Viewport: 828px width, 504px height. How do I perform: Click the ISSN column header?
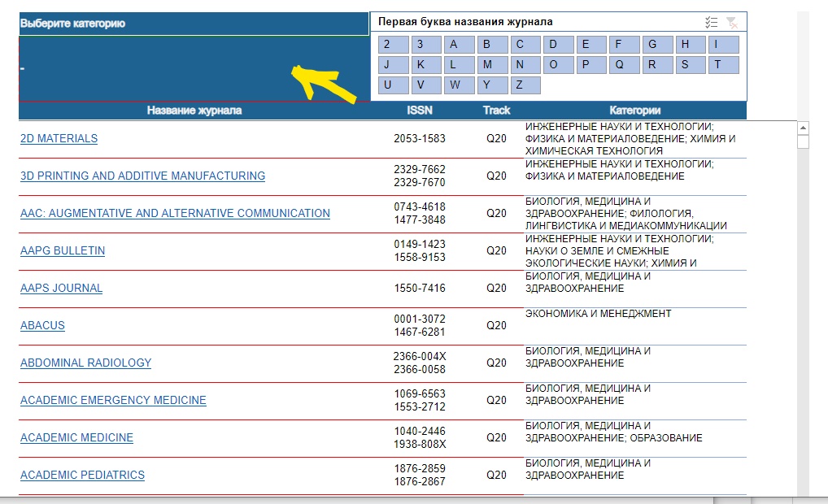tap(420, 111)
